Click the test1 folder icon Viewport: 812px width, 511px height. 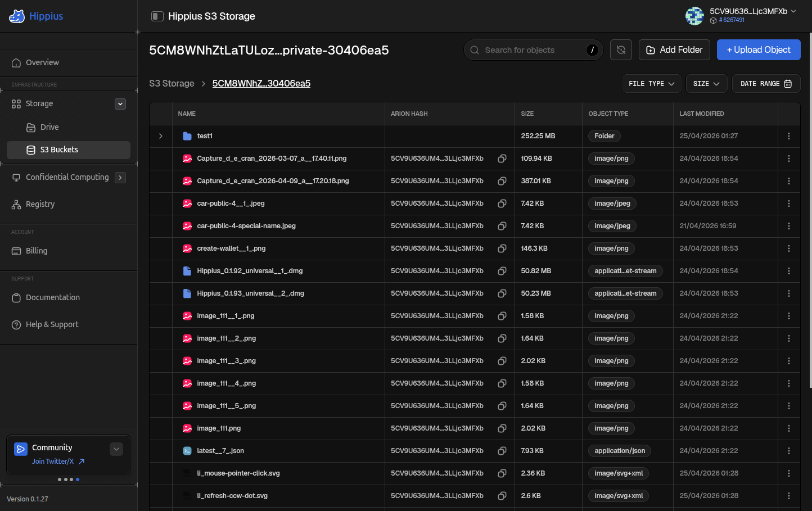(187, 136)
